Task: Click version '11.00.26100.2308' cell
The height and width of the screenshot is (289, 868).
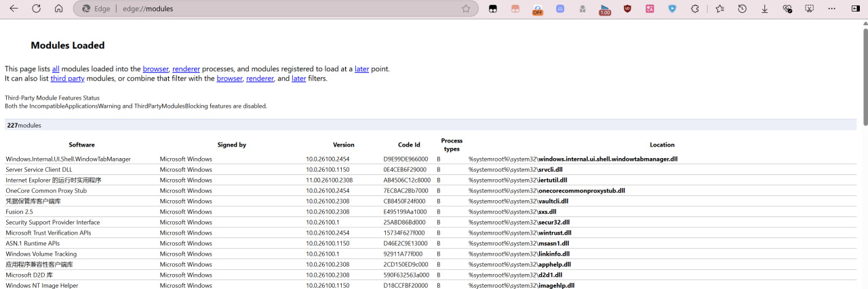Action: pos(329,180)
